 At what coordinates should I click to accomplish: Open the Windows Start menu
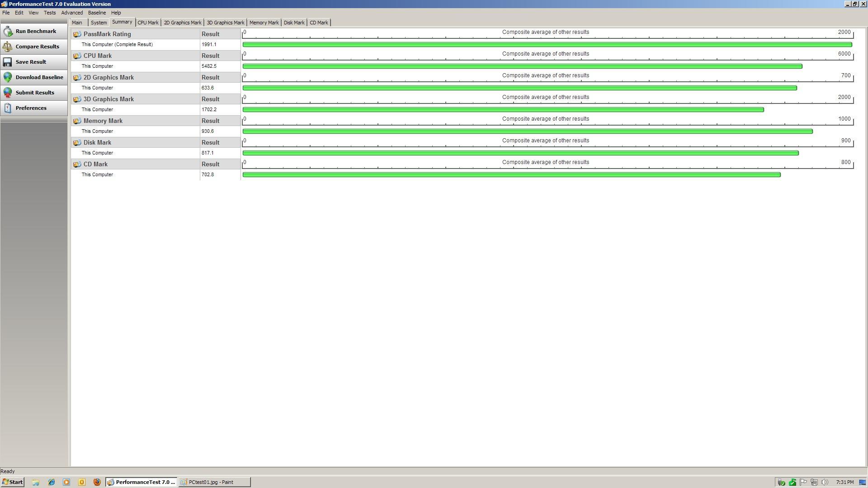coord(13,482)
